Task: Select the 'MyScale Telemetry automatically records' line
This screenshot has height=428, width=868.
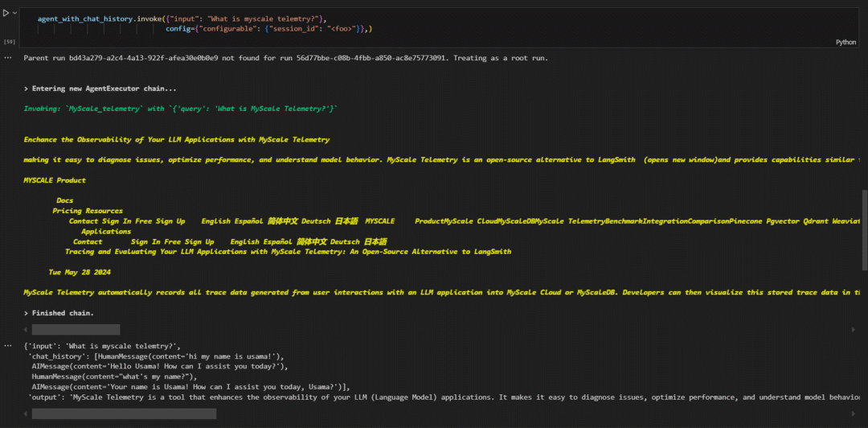Action: click(x=442, y=292)
